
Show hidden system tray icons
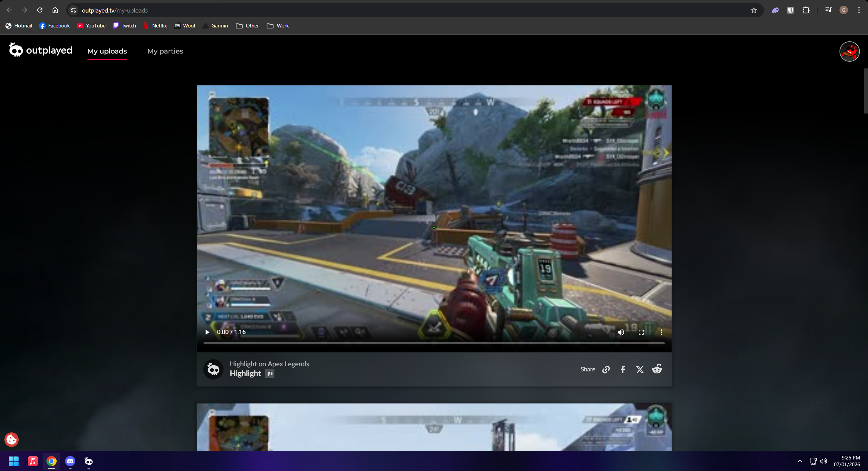point(799,461)
